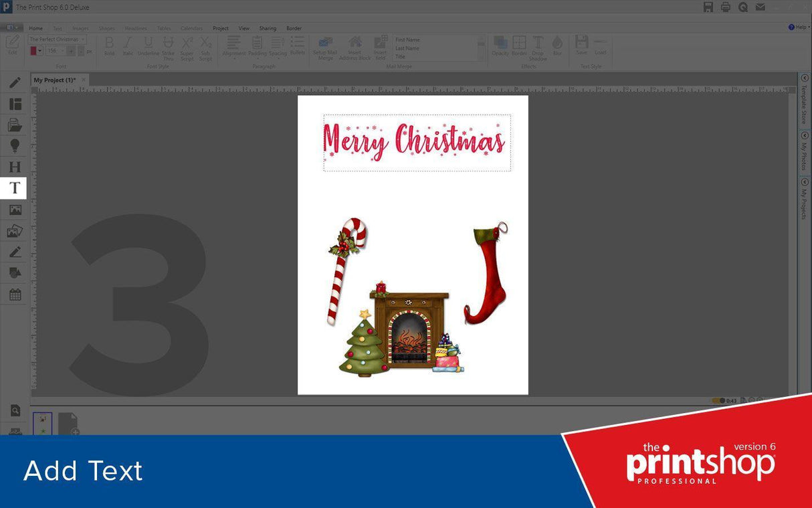This screenshot has height=508, width=812.
Task: Open the lightbulb ideas tool on sidebar
Action: 14,145
